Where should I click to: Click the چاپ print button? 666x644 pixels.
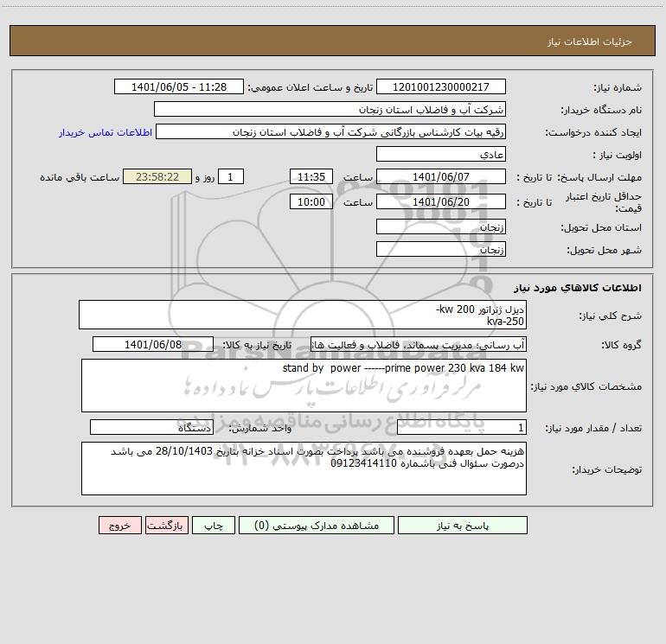(214, 526)
